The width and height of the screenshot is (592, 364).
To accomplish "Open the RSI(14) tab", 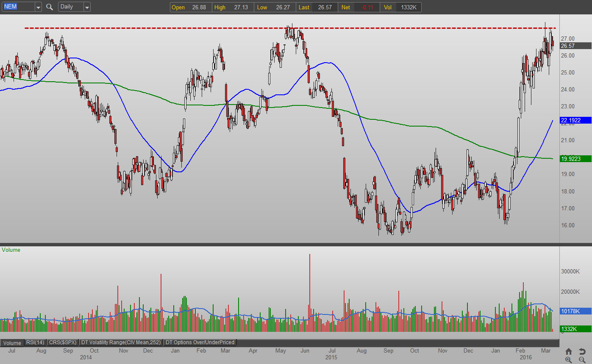I will [35, 342].
